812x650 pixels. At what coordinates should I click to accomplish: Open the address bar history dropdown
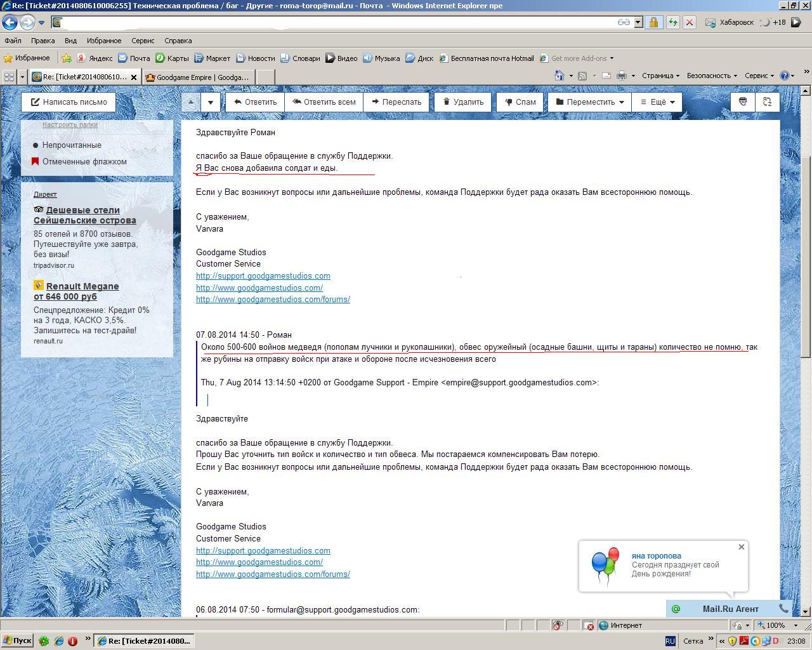[x=638, y=22]
